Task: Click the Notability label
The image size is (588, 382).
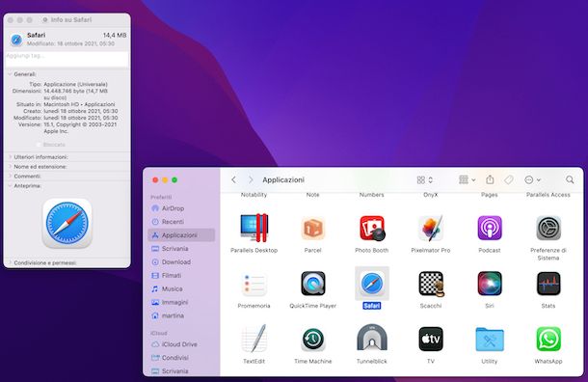Action: (254, 195)
